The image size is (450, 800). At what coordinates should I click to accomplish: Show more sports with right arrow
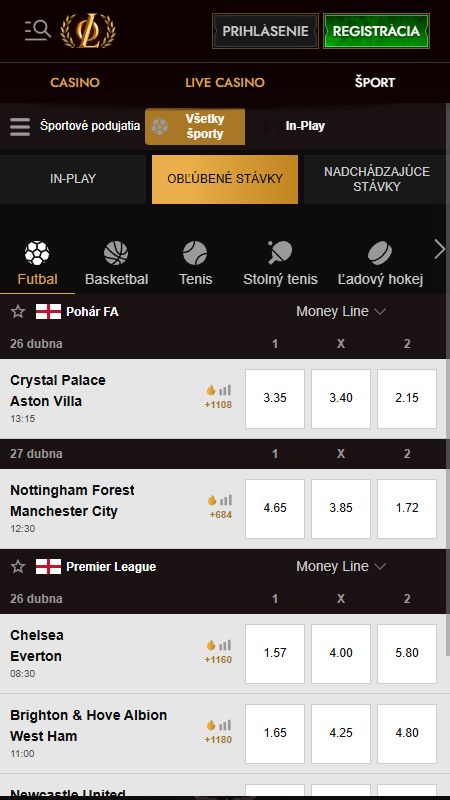coord(439,250)
